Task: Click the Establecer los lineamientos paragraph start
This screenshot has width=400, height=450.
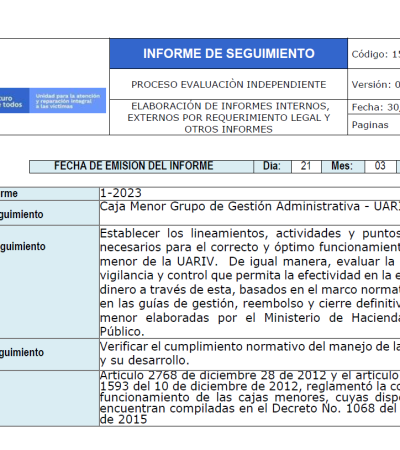Action: click(250, 233)
